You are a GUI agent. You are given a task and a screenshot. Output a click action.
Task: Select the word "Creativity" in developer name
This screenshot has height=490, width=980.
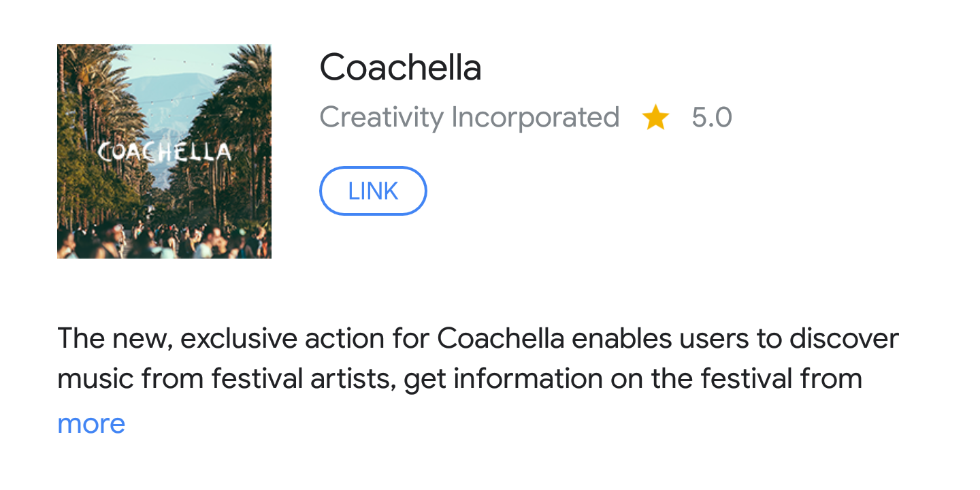coord(381,118)
